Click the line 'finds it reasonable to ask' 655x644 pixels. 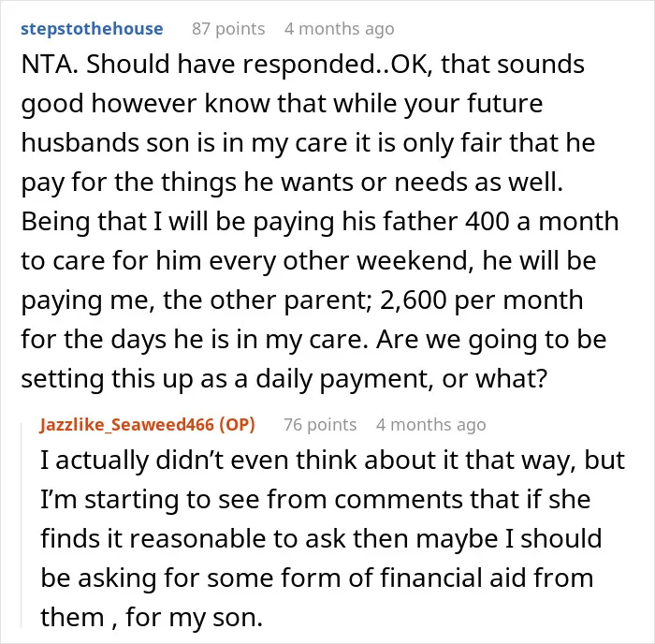[321, 538]
